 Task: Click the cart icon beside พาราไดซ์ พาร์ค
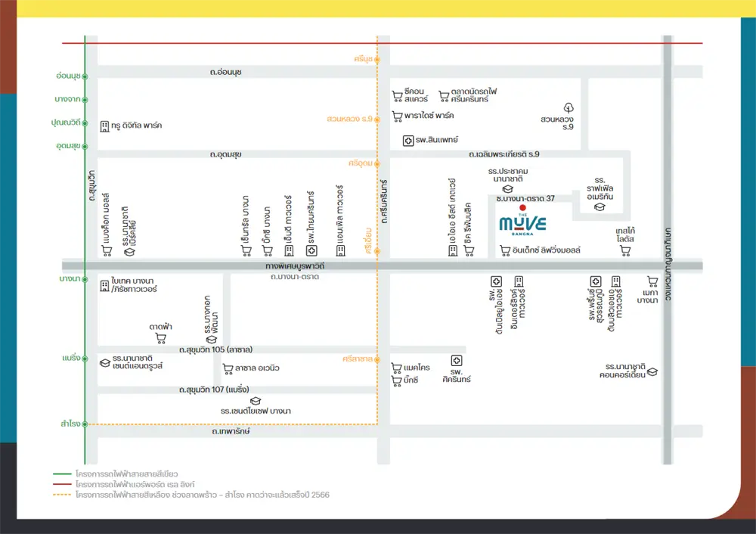tap(397, 116)
